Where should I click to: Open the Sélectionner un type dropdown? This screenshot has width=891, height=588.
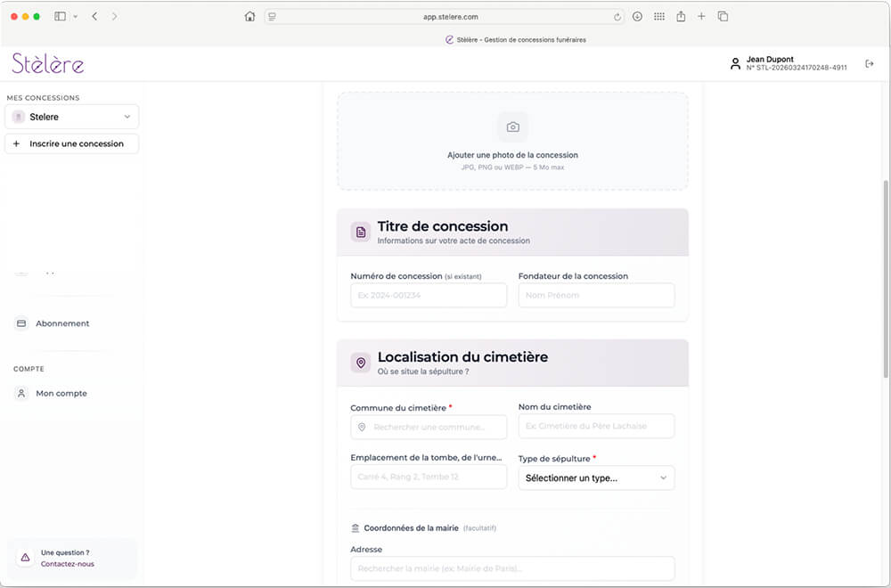597,478
